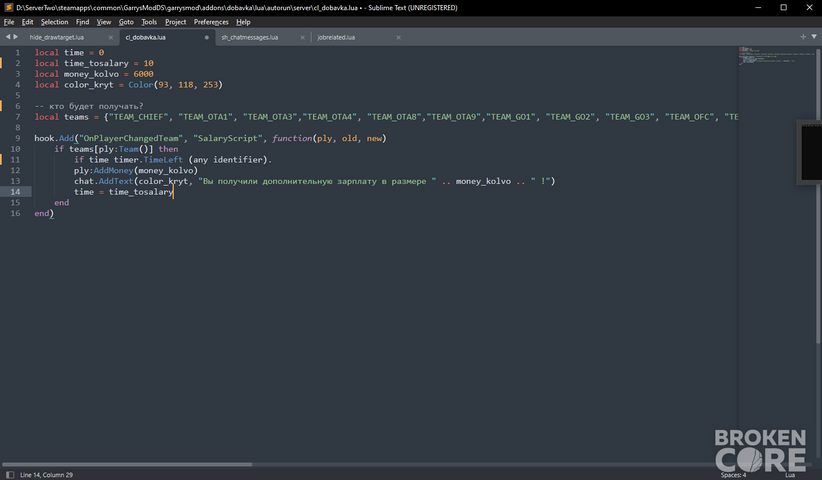Open the Spaces: 4 indentation selector
822x480 pixels.
tap(733, 475)
